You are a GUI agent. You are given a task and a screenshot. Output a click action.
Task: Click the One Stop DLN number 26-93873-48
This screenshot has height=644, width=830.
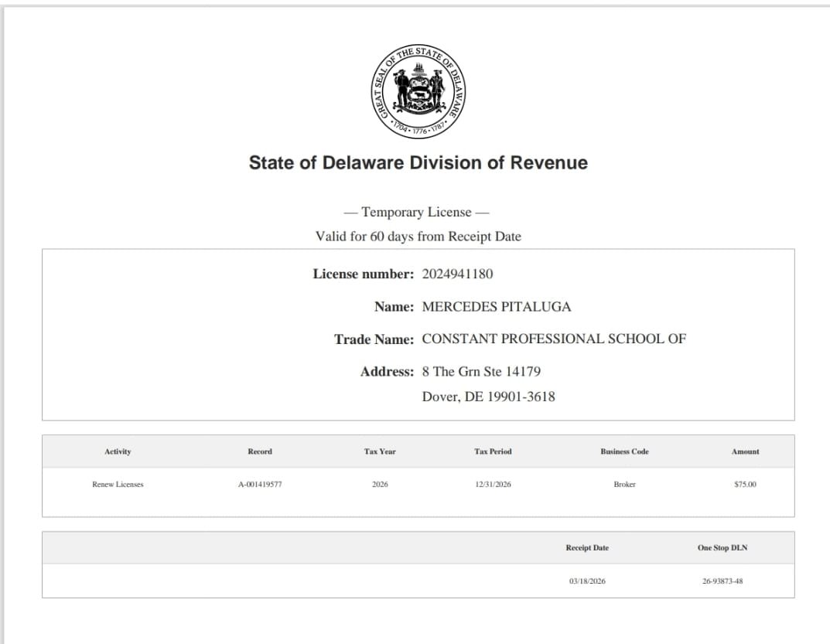click(722, 581)
